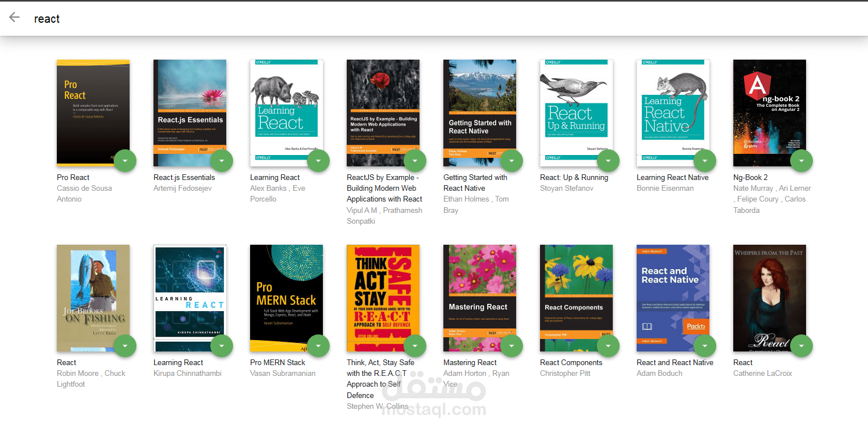Open the options menu on React and React Native
Viewport: 868px width, 427px height.
point(705,345)
